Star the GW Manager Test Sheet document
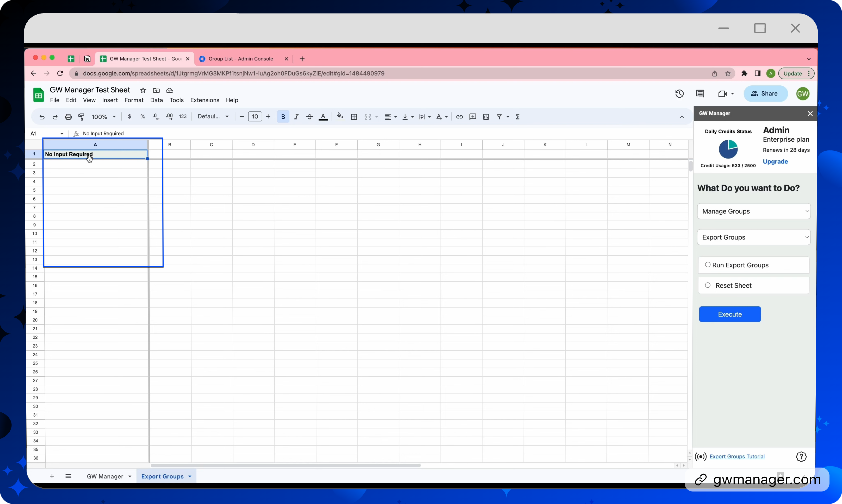842x504 pixels. pos(143,90)
